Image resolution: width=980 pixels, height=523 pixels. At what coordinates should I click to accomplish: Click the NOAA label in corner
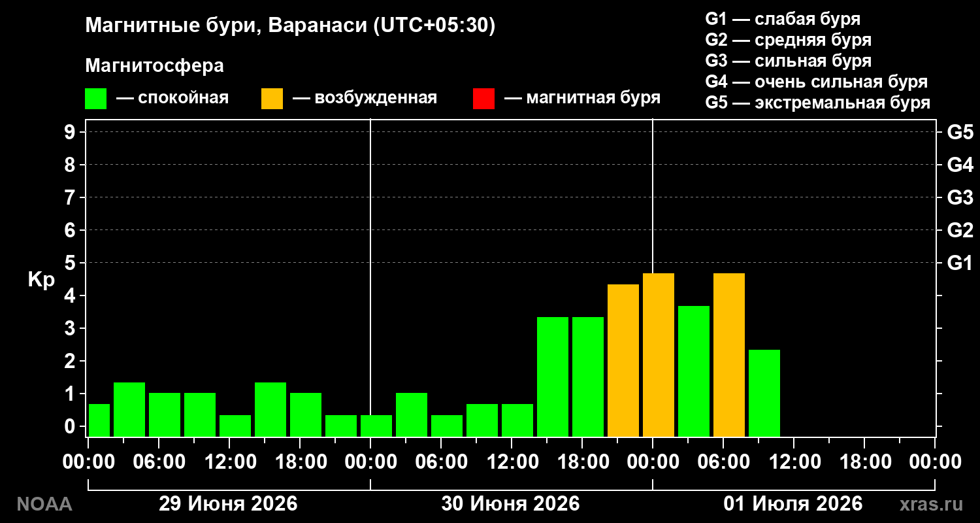44,504
